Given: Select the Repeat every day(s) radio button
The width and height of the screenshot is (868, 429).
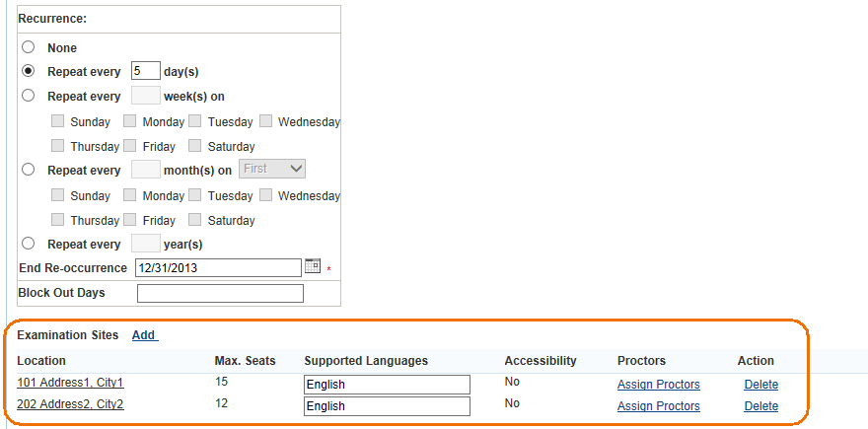Looking at the screenshot, I should [28, 71].
